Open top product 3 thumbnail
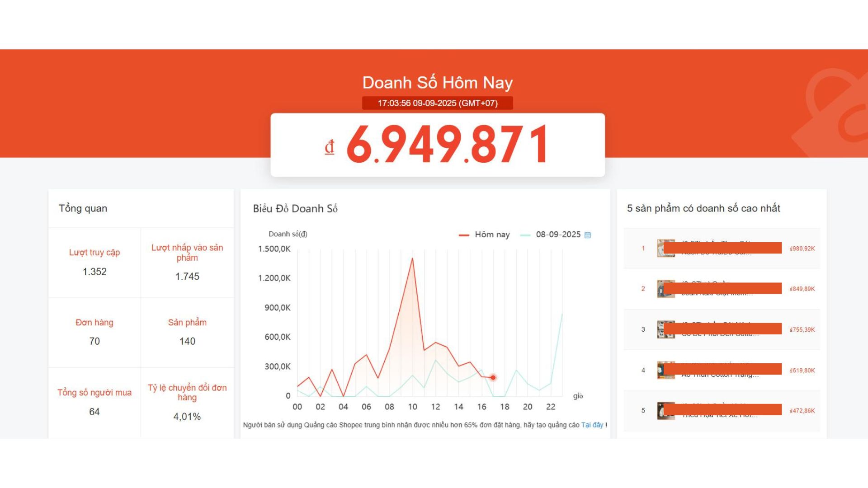Viewport: 868px width, 488px height. pos(660,329)
